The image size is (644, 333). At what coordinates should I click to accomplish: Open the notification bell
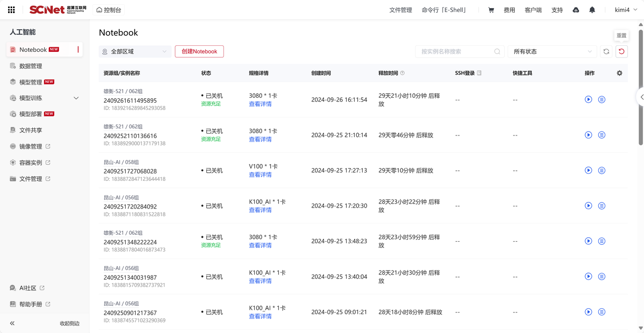click(592, 10)
